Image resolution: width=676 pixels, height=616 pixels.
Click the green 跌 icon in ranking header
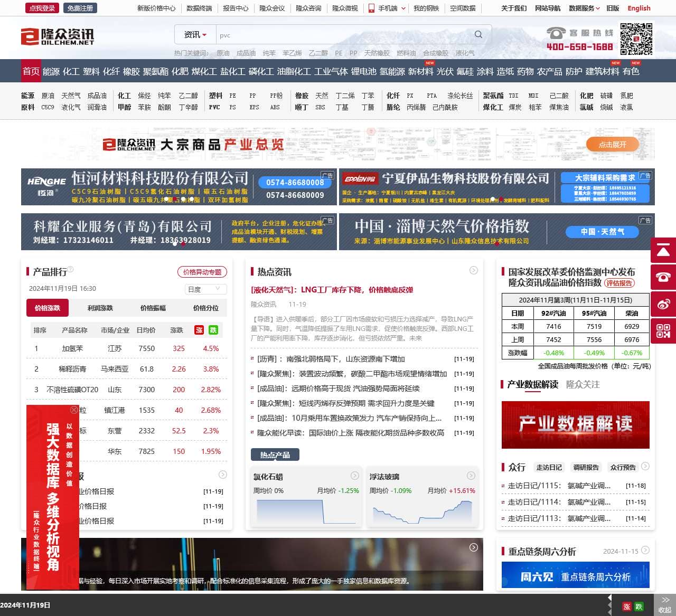[x=213, y=330]
